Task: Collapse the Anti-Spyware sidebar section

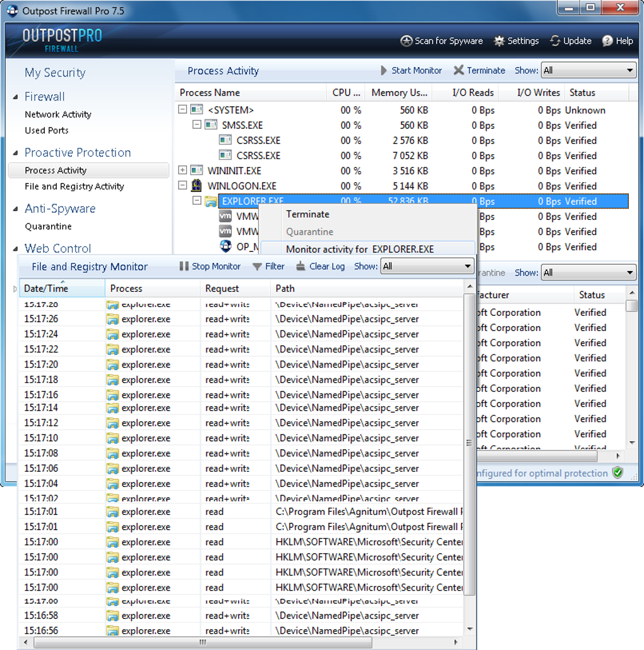Action: [15, 209]
